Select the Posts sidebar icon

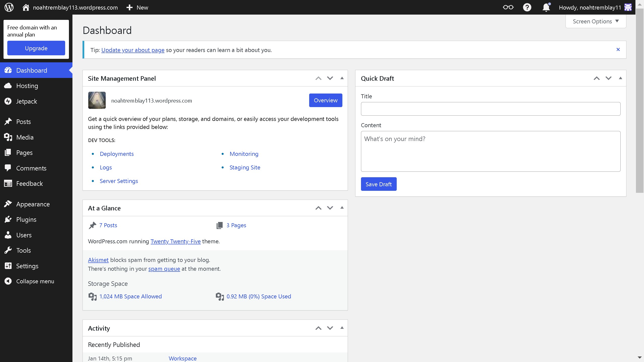(8, 121)
